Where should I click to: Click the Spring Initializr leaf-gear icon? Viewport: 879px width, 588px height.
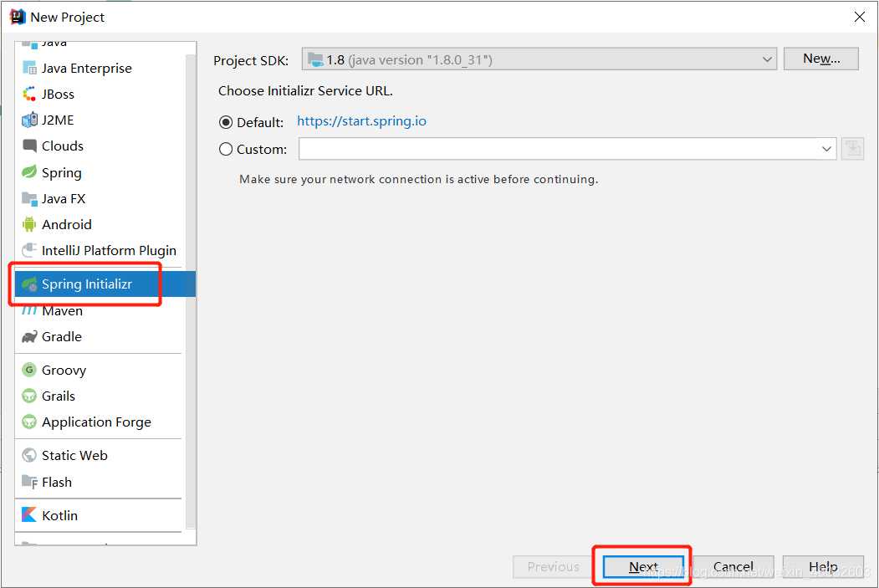click(29, 284)
